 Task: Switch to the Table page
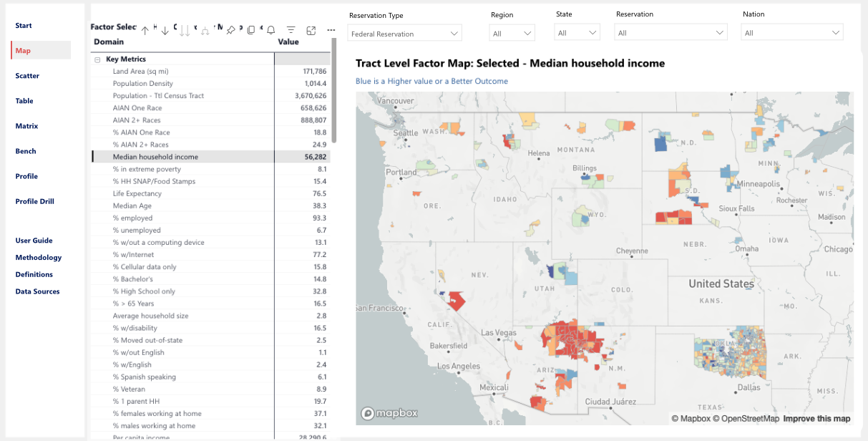[24, 101]
